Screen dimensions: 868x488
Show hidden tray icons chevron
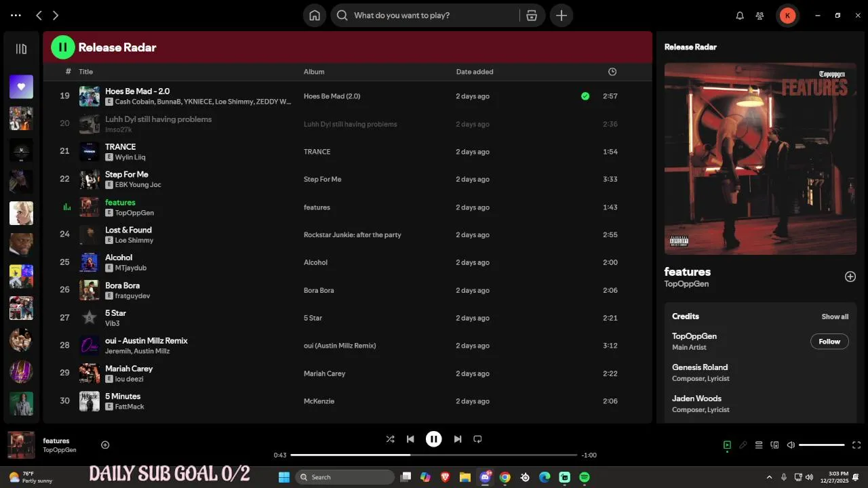769,477
